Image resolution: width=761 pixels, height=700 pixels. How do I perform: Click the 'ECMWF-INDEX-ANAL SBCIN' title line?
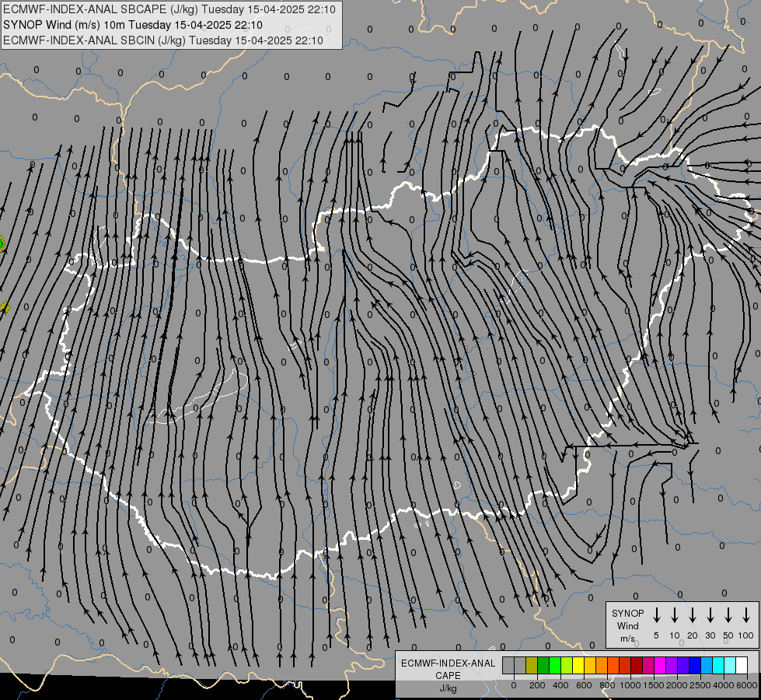pos(162,40)
